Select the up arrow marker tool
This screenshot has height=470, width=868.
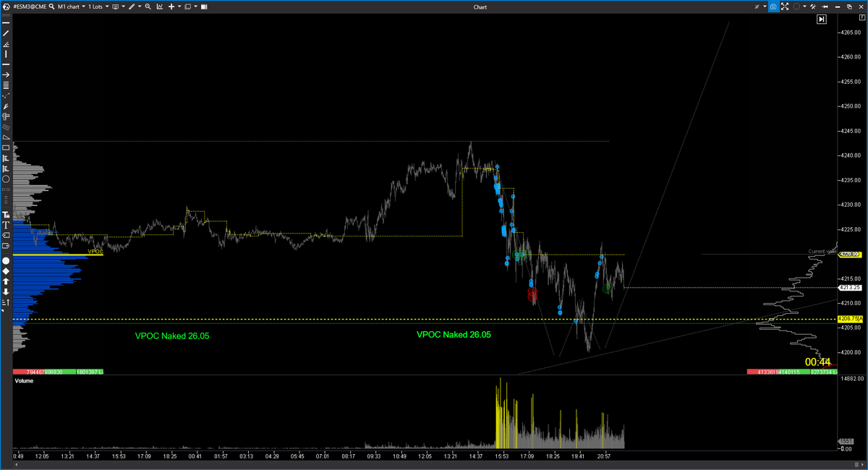(x=6, y=281)
